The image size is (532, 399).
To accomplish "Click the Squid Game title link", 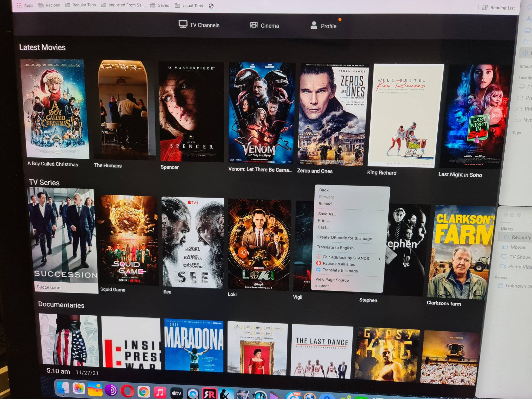I will click(x=113, y=289).
